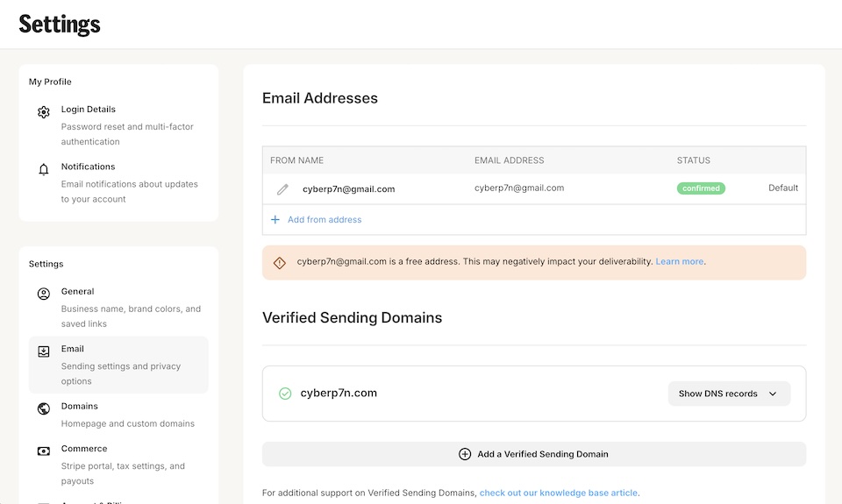Click the green verified checkmark beside cyberp7n.com
Viewport: 842px width, 504px height.
(285, 394)
